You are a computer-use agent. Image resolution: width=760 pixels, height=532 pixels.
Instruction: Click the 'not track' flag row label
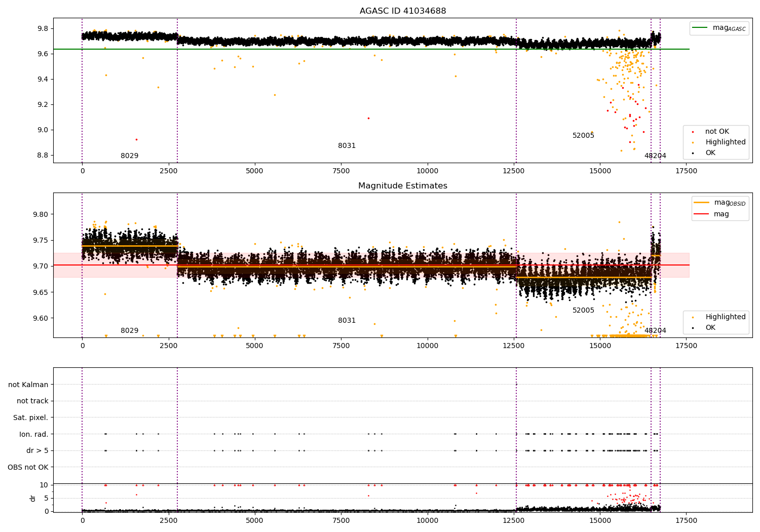(32, 401)
